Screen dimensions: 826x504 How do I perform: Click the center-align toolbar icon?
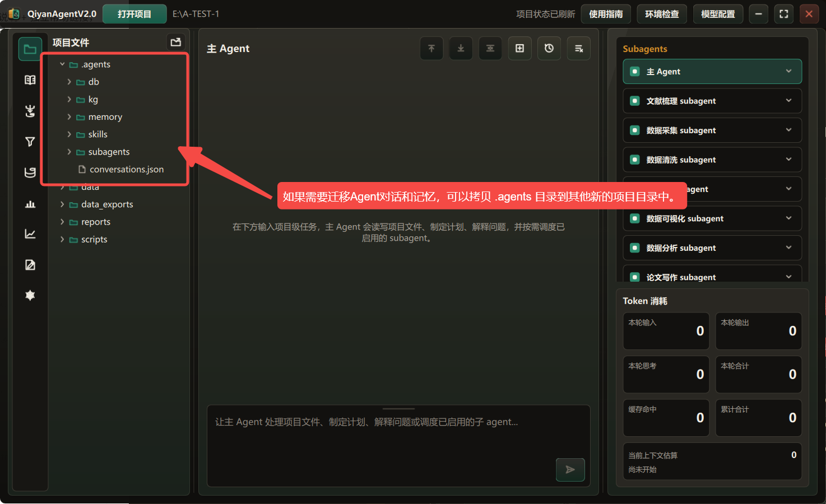pyautogui.click(x=490, y=49)
